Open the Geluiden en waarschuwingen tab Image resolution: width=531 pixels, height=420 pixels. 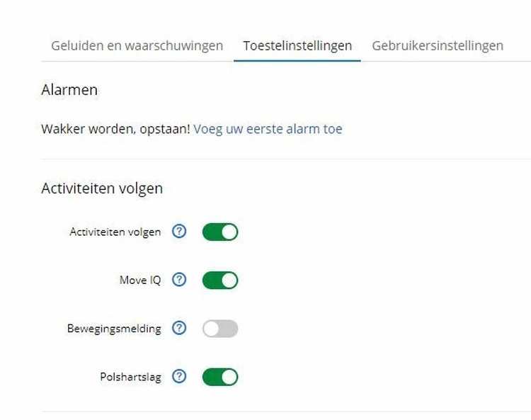tap(137, 46)
